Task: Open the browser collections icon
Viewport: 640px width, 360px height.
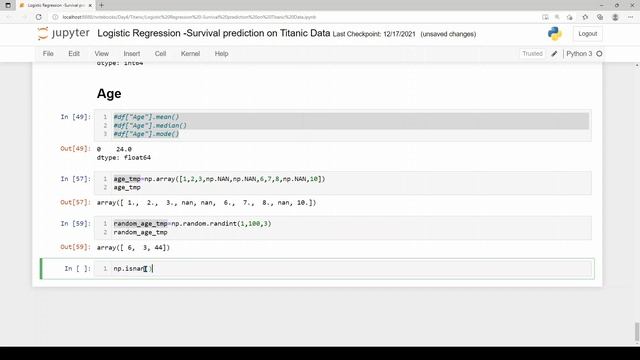Action: 600,17
